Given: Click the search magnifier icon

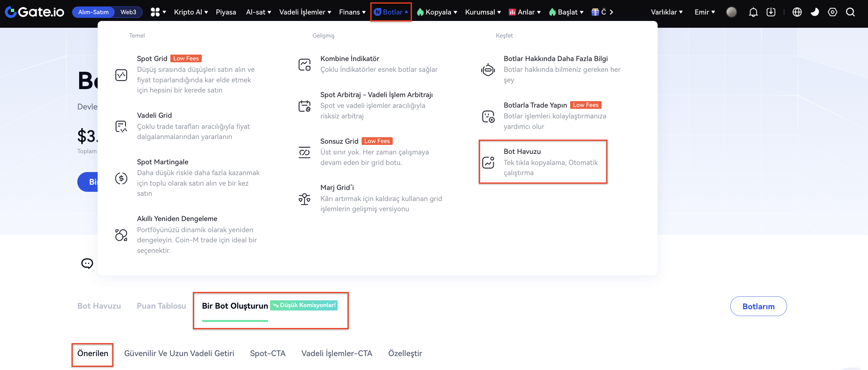Looking at the screenshot, I should (850, 12).
